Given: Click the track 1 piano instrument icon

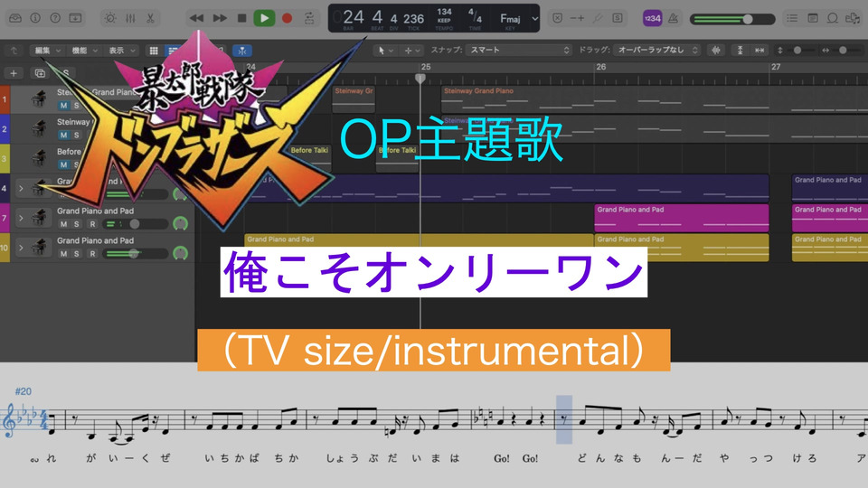Looking at the screenshot, I should [39, 99].
